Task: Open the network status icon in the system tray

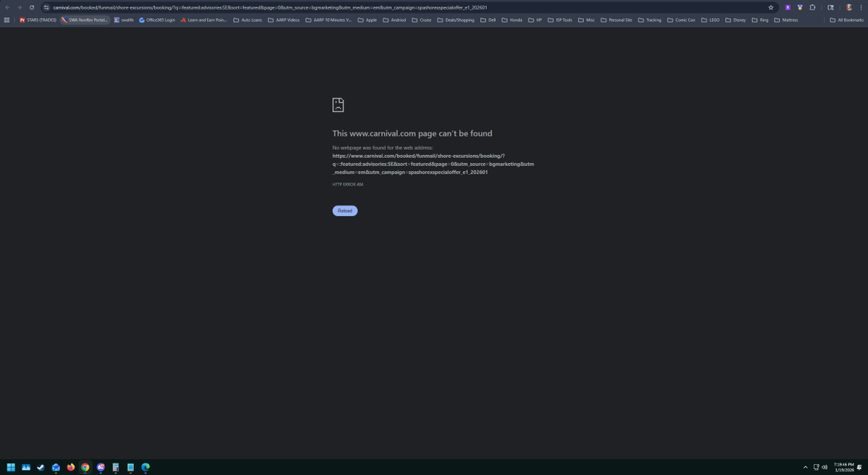Action: [817, 467]
